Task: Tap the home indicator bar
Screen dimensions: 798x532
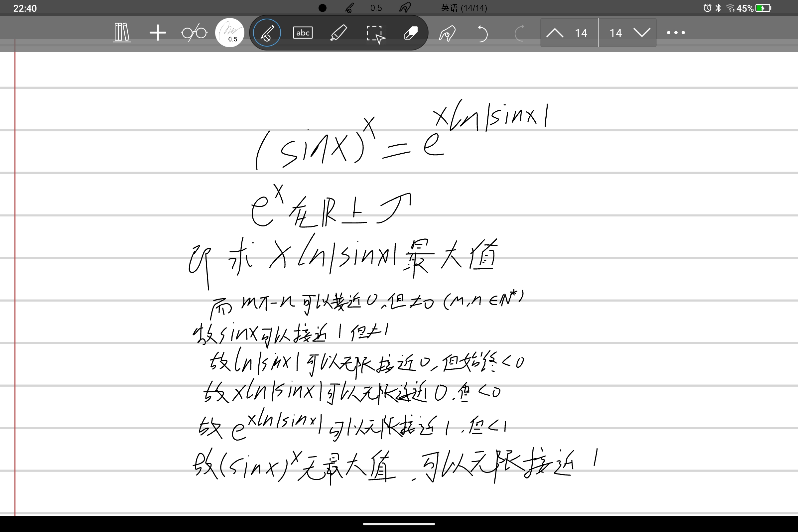Action: point(399,524)
